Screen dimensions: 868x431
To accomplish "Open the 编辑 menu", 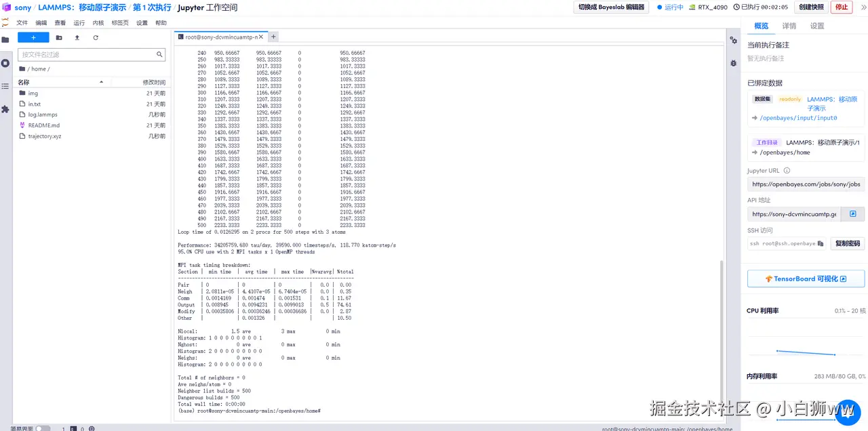I will 41,22.
